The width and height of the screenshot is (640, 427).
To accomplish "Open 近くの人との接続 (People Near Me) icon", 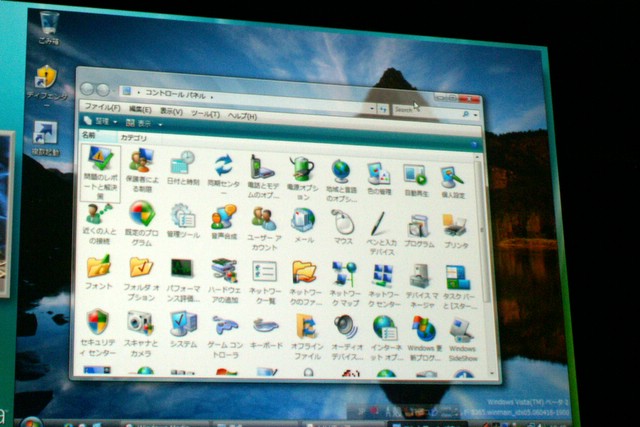I will click(99, 224).
